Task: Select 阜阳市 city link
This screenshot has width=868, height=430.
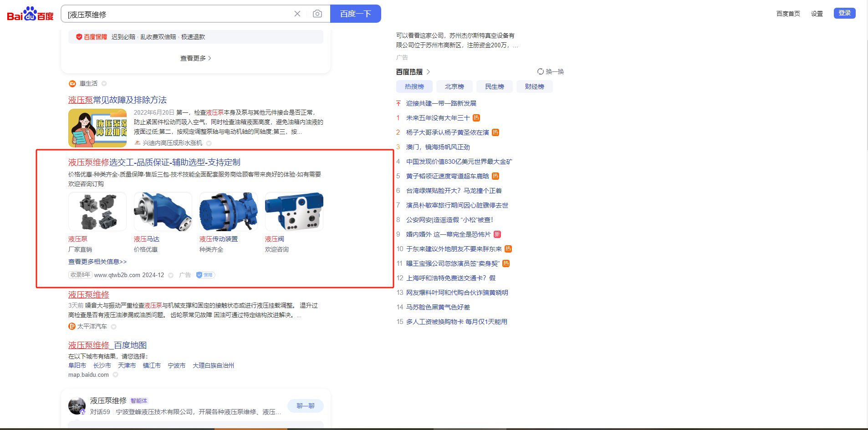Action: [x=77, y=365]
